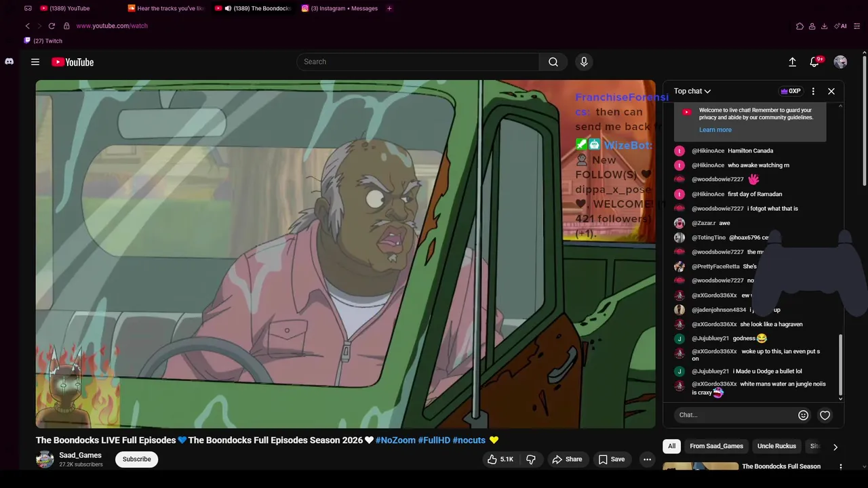Open the Learn more link in chat
Viewport: 868px width, 488px height.
pyautogui.click(x=715, y=130)
